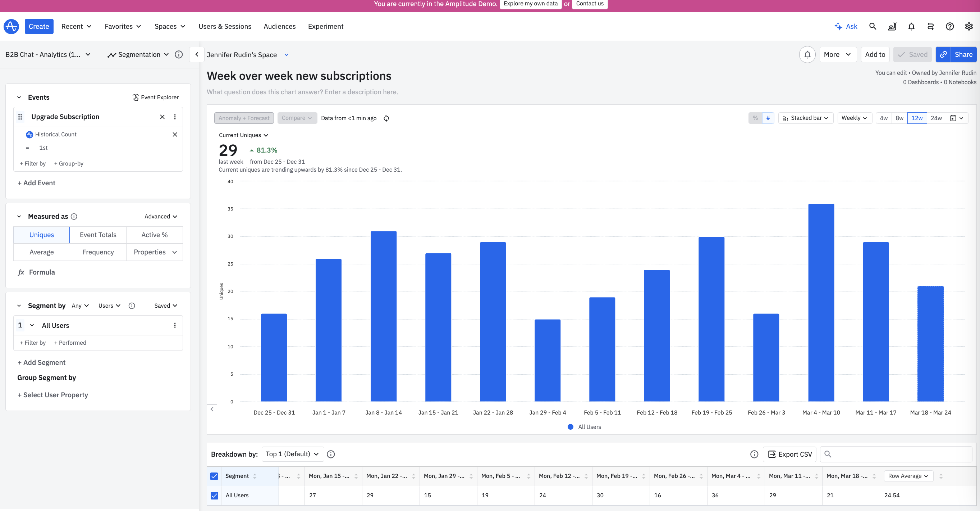Open the help question mark icon
Image resolution: width=980 pixels, height=511 pixels.
(x=949, y=26)
